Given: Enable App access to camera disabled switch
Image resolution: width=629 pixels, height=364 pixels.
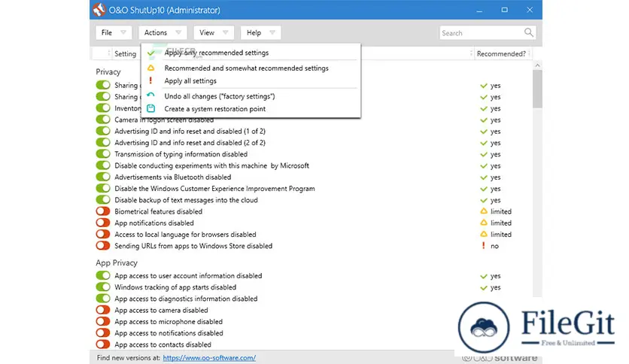Looking at the screenshot, I should pos(103,310).
